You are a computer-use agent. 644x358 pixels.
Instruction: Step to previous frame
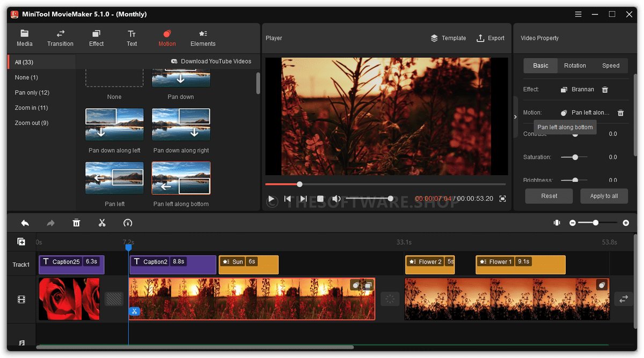pyautogui.click(x=288, y=199)
